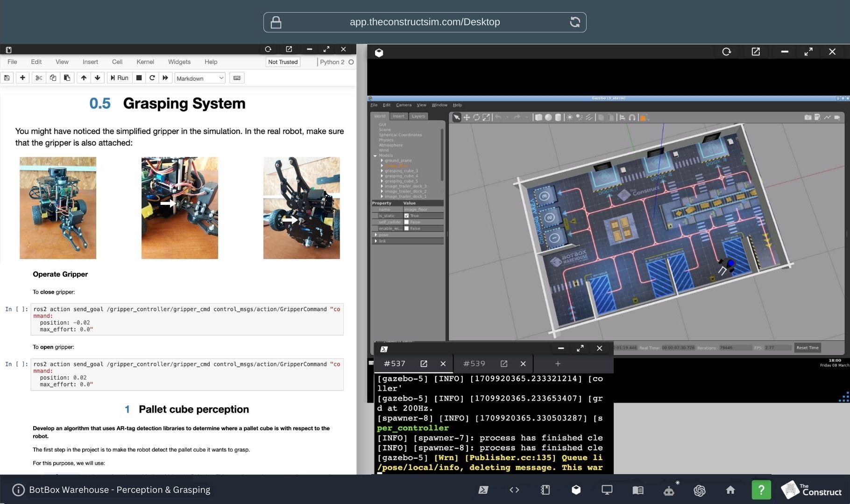Image resolution: width=850 pixels, height=504 pixels.
Task: Add a new terminal tab
Action: pyautogui.click(x=558, y=364)
